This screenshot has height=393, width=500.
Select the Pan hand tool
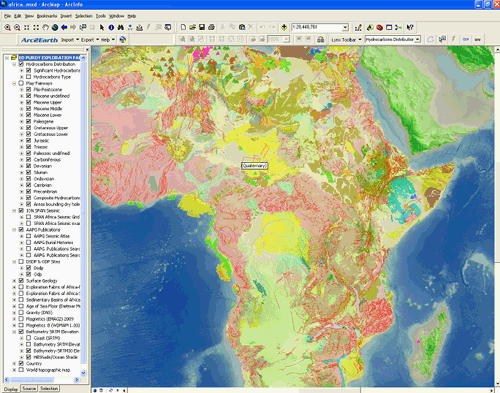[x=46, y=27]
